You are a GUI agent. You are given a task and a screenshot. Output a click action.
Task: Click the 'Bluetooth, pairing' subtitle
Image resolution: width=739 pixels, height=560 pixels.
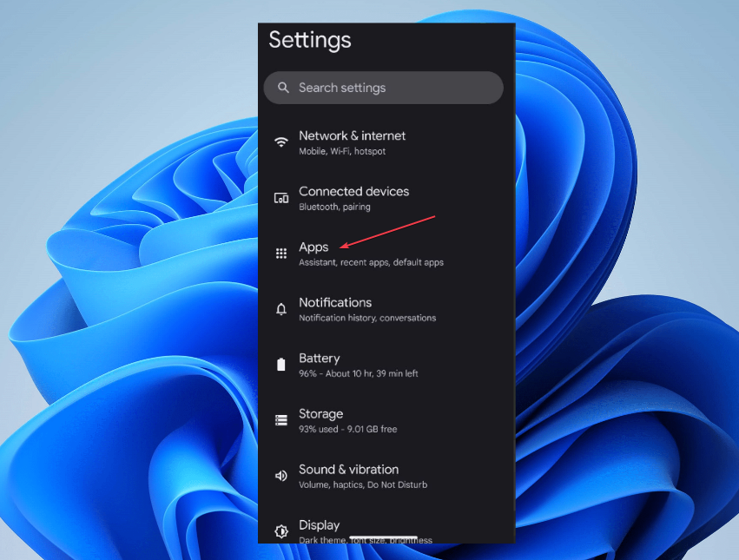click(x=334, y=207)
